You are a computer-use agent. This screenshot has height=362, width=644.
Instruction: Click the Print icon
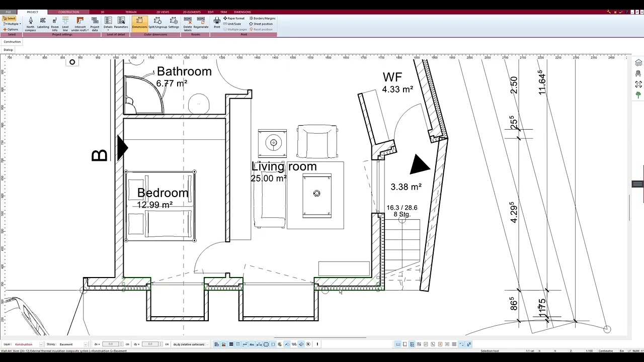217,23
